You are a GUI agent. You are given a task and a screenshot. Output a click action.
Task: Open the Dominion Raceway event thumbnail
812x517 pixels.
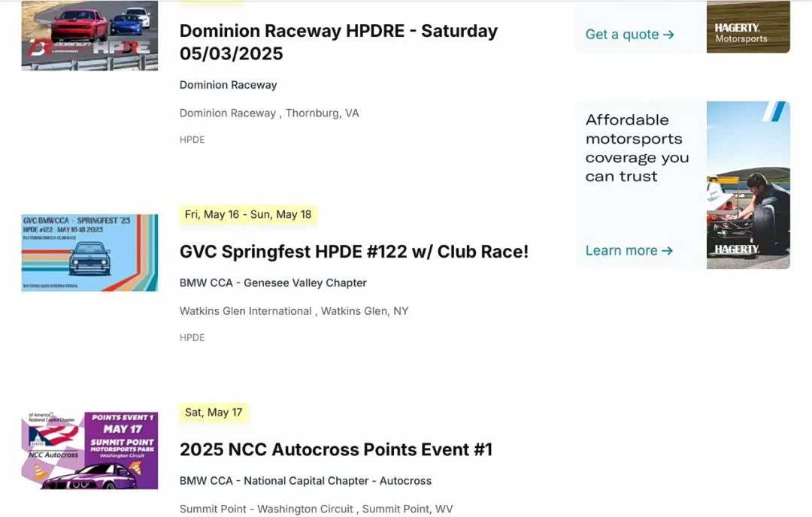pyautogui.click(x=89, y=35)
